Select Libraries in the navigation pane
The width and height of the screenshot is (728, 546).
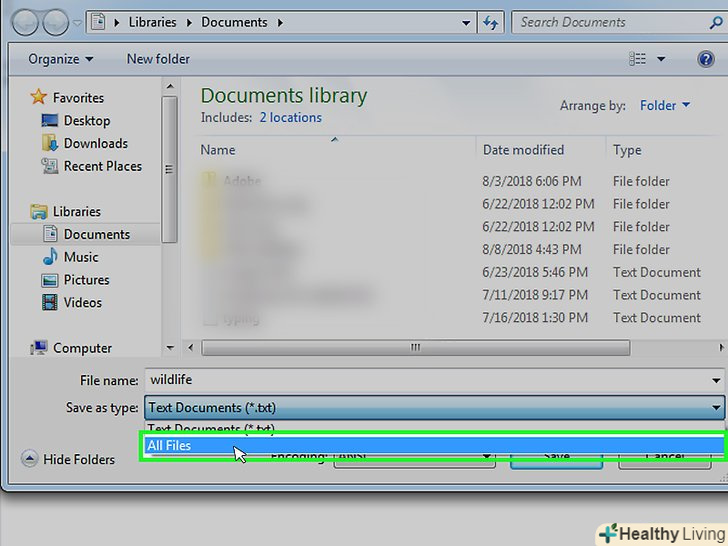coord(77,212)
